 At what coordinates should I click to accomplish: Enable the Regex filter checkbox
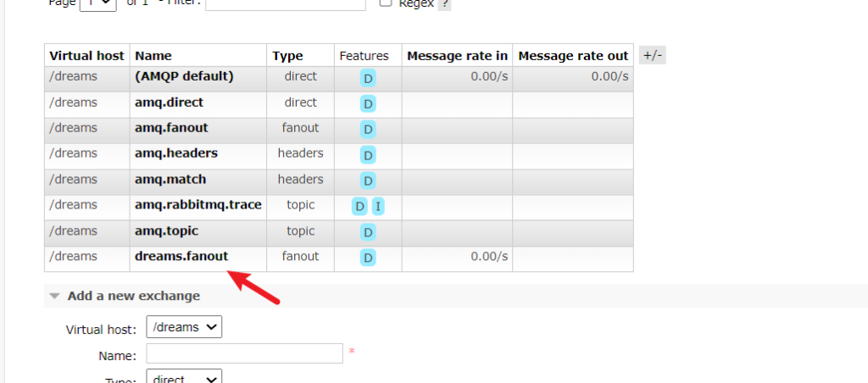(x=386, y=3)
